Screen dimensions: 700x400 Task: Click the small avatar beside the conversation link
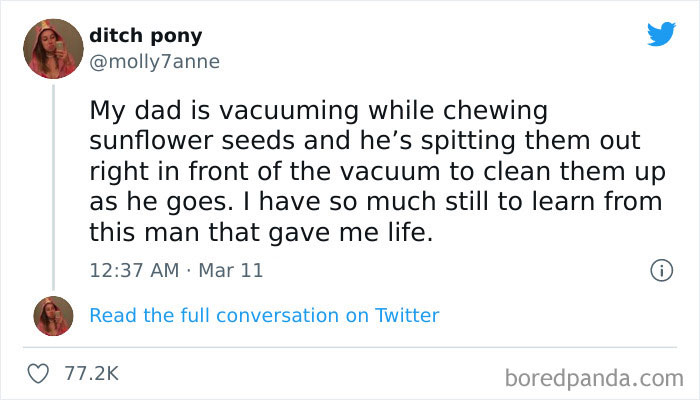tap(52, 315)
